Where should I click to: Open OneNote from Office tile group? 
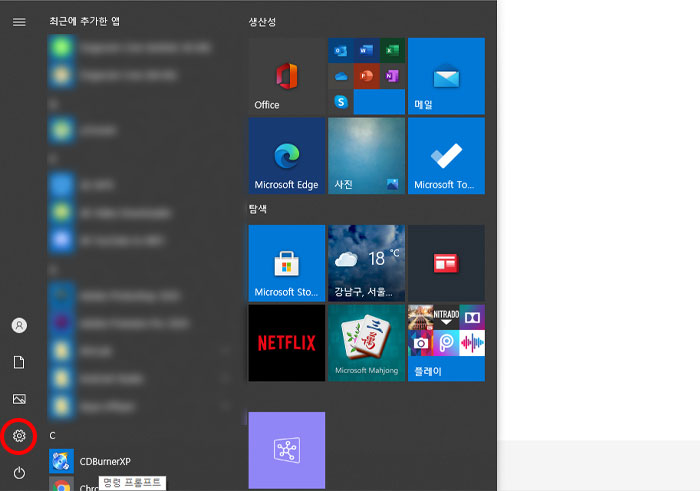tap(392, 76)
